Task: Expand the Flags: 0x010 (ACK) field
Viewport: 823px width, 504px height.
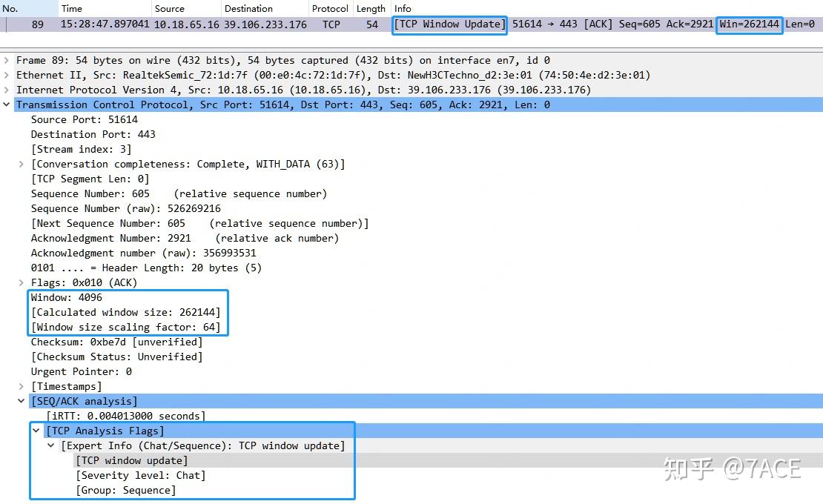Action: tap(21, 282)
